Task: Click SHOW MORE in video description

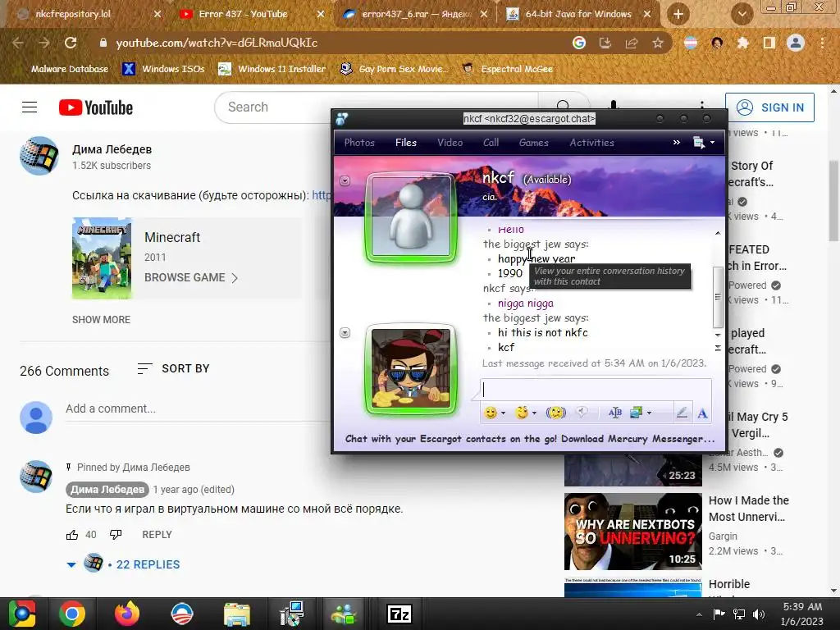Action: point(101,320)
